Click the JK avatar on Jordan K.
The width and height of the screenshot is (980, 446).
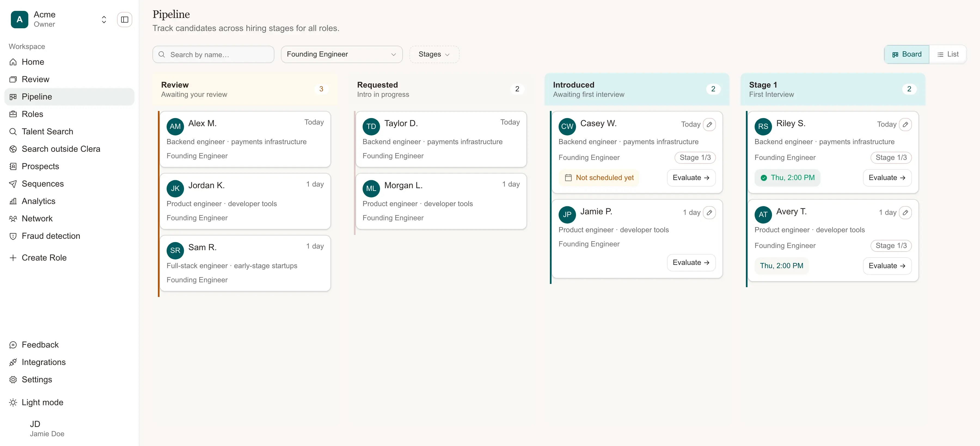click(x=175, y=188)
